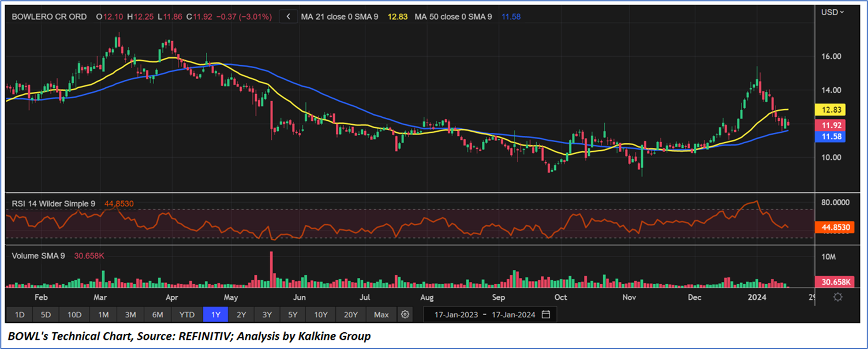This screenshot has height=349, width=868.
Task: Select the 6M time range
Action: [158, 315]
